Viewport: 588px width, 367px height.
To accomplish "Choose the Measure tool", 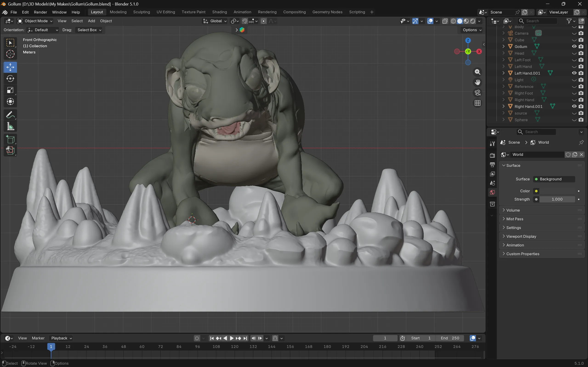I will pos(10,126).
